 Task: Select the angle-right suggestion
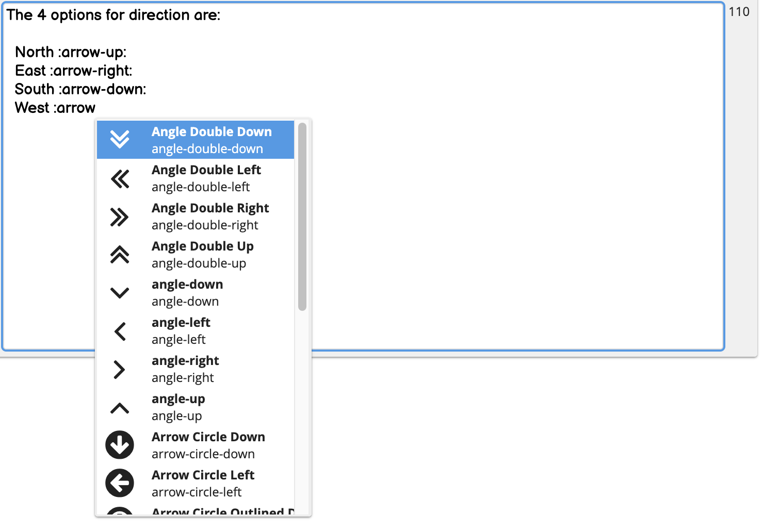(x=185, y=369)
